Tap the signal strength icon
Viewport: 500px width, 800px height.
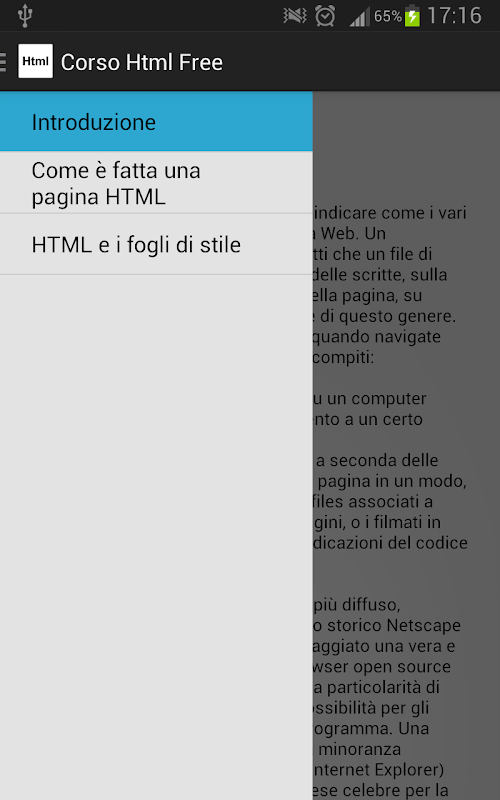pos(359,18)
